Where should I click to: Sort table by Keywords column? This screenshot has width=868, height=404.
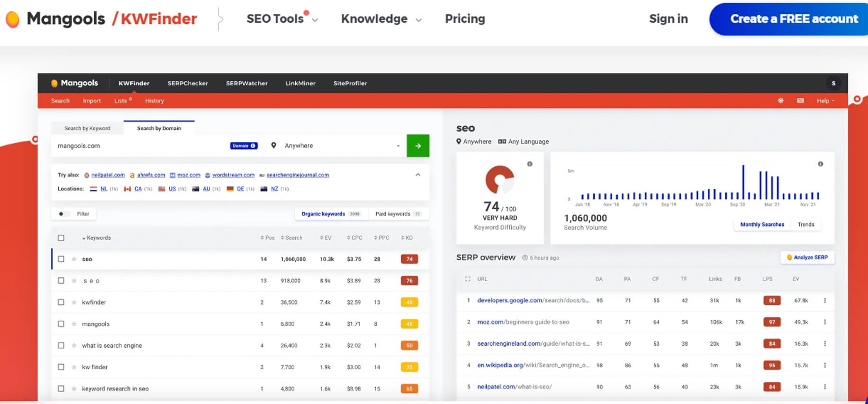click(97, 238)
